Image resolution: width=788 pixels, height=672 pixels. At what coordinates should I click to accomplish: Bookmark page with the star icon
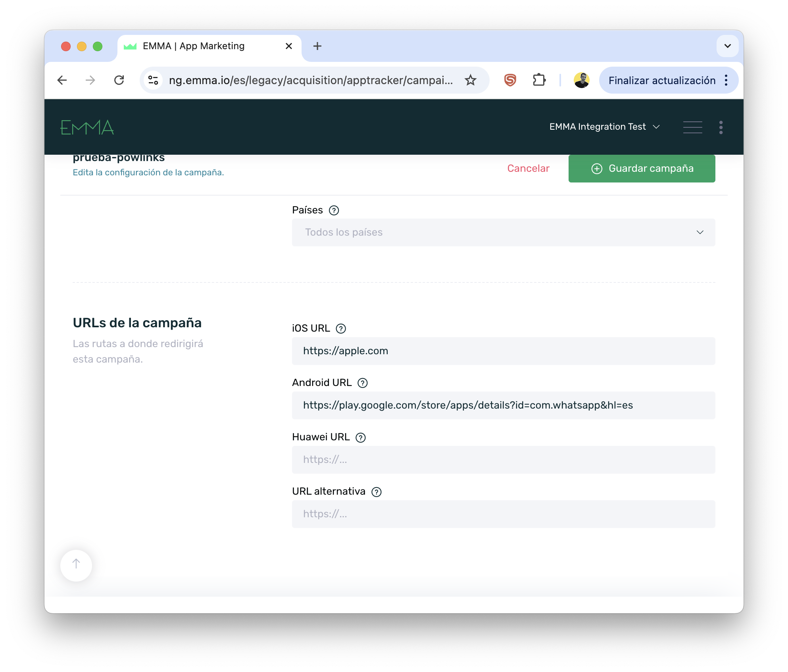(471, 80)
